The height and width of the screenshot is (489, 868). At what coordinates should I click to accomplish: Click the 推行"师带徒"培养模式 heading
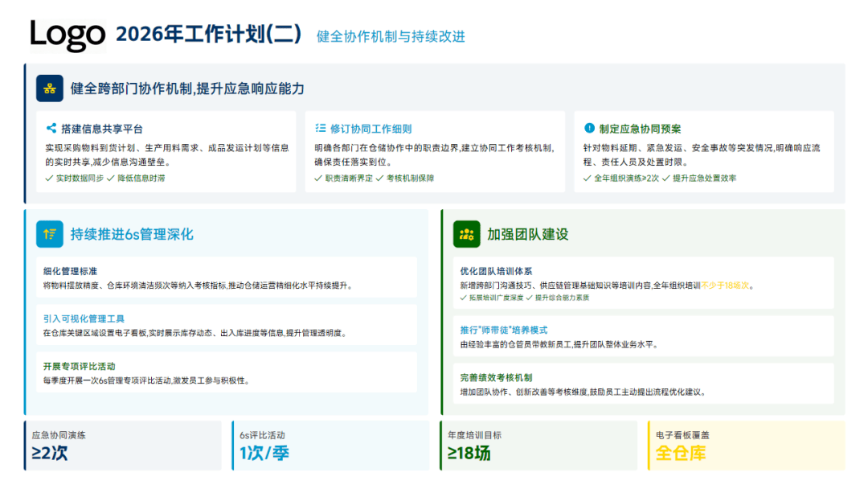point(503,331)
